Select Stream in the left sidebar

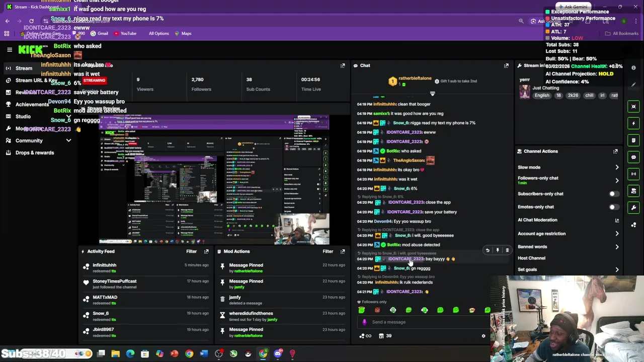[38, 68]
